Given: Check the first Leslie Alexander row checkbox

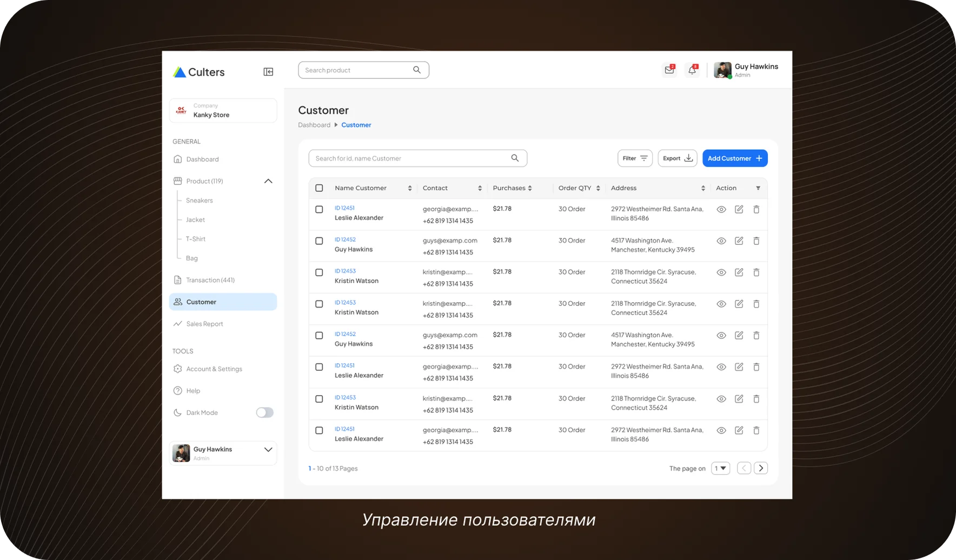Looking at the screenshot, I should tap(319, 209).
